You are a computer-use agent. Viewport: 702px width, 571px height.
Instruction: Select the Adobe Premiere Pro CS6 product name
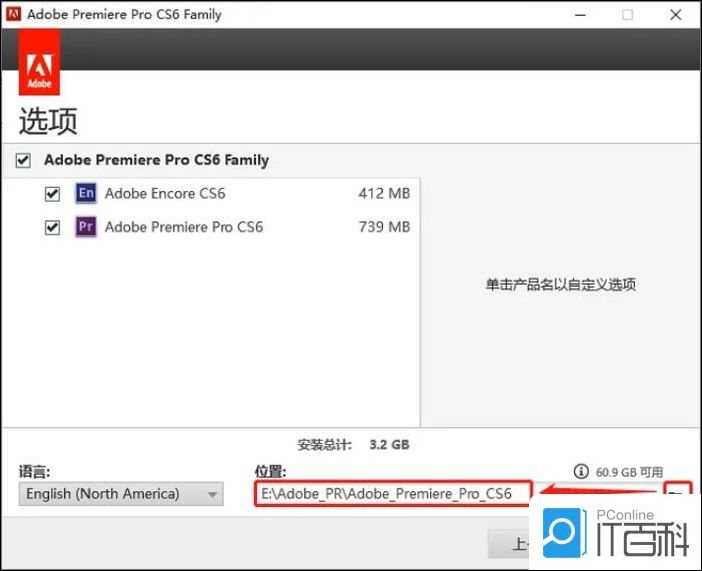click(184, 227)
